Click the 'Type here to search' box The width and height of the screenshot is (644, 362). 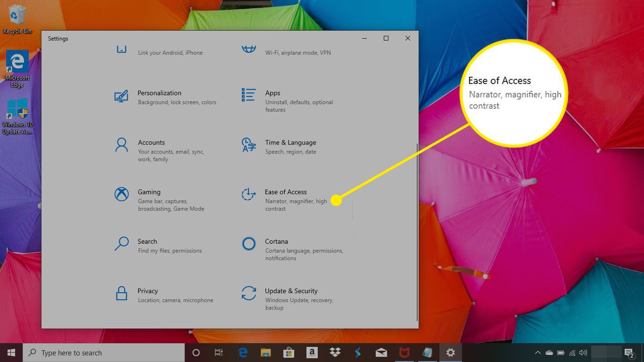[104, 353]
